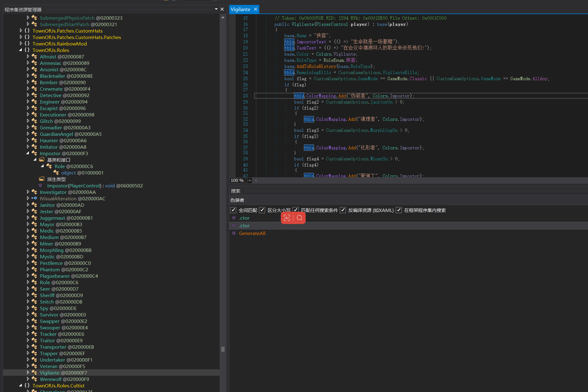Open the assembly explorer panel options dropdown arrow
The image size is (588, 392).
click(x=216, y=9)
